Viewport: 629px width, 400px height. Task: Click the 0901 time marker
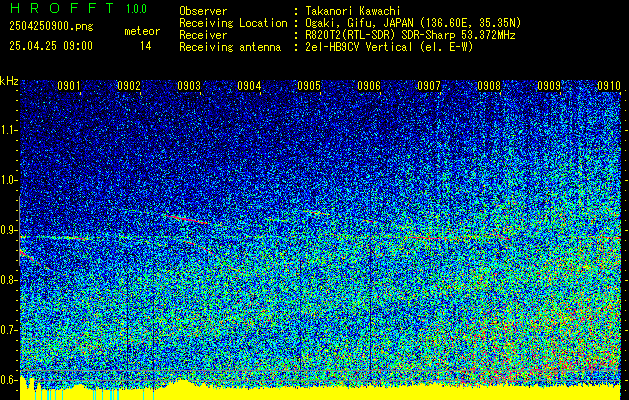(69, 86)
